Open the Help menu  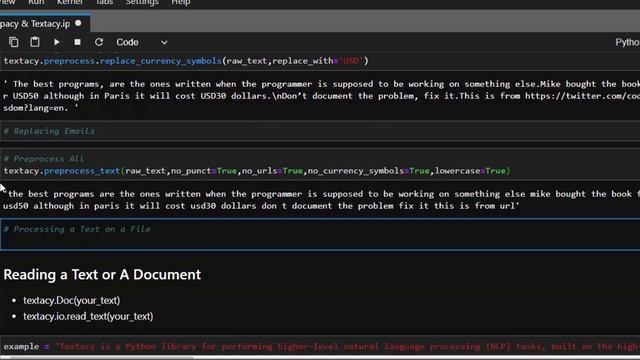pyautogui.click(x=181, y=2)
